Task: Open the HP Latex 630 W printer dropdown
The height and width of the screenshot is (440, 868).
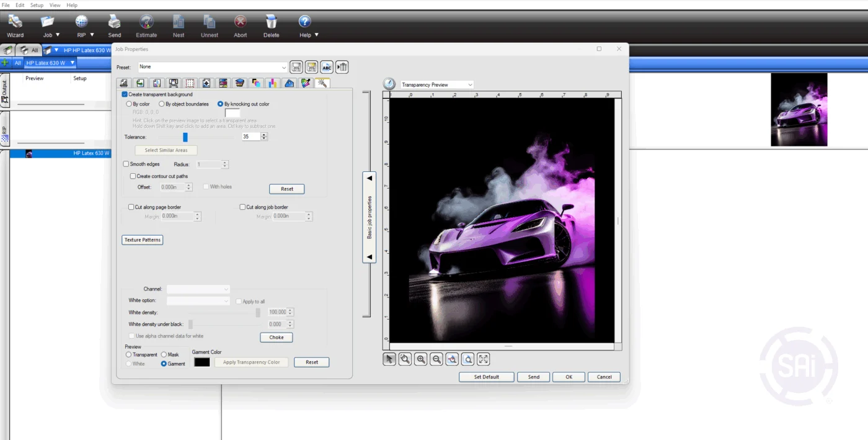Action: [x=73, y=63]
